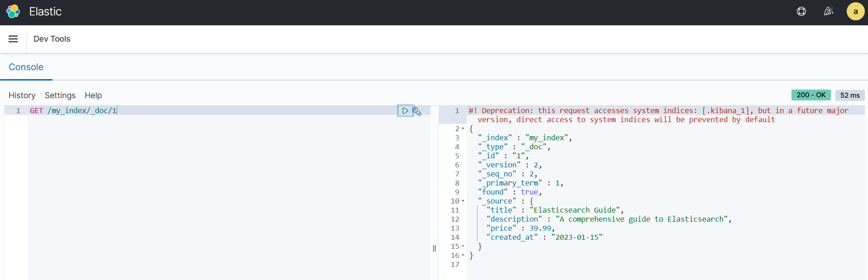Click into the GET /my_index/_doc/1 request line
Viewport: 868px width, 280px height.
(73, 110)
